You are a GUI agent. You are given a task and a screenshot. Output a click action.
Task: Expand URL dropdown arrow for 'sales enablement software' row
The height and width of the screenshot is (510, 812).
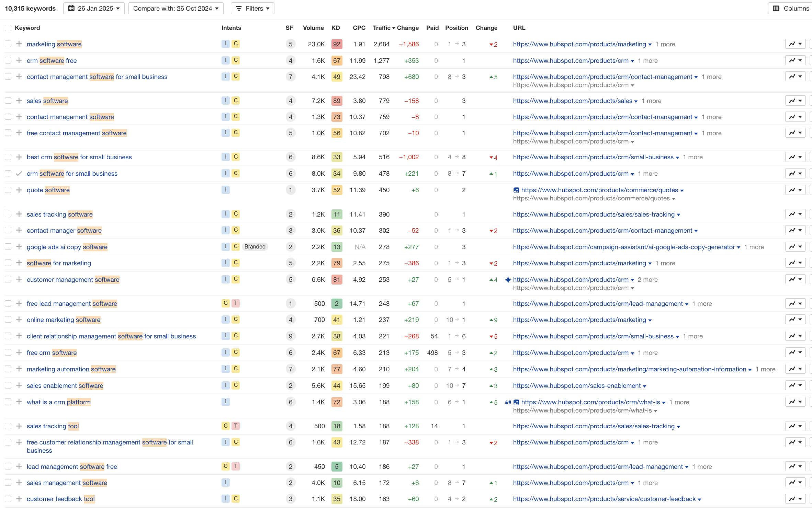(644, 386)
